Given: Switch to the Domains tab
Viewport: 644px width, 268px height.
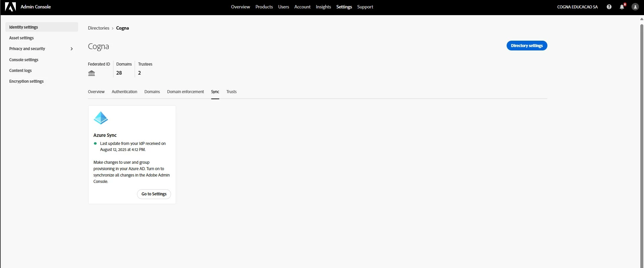Looking at the screenshot, I should (x=152, y=92).
